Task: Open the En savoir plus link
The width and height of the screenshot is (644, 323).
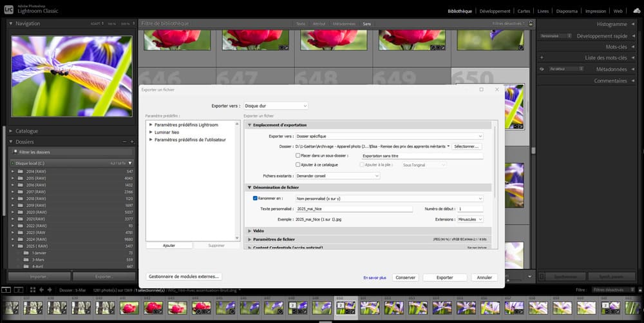Action: (x=374, y=277)
